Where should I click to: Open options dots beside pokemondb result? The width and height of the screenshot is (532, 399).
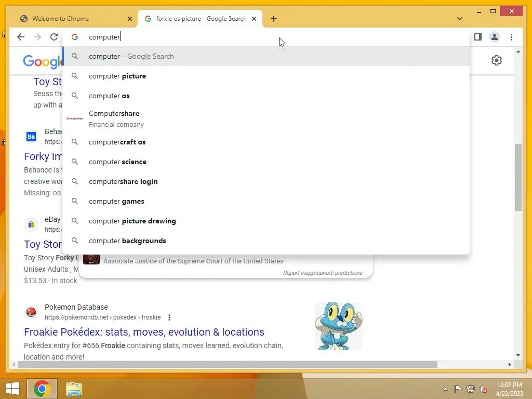coord(169,317)
